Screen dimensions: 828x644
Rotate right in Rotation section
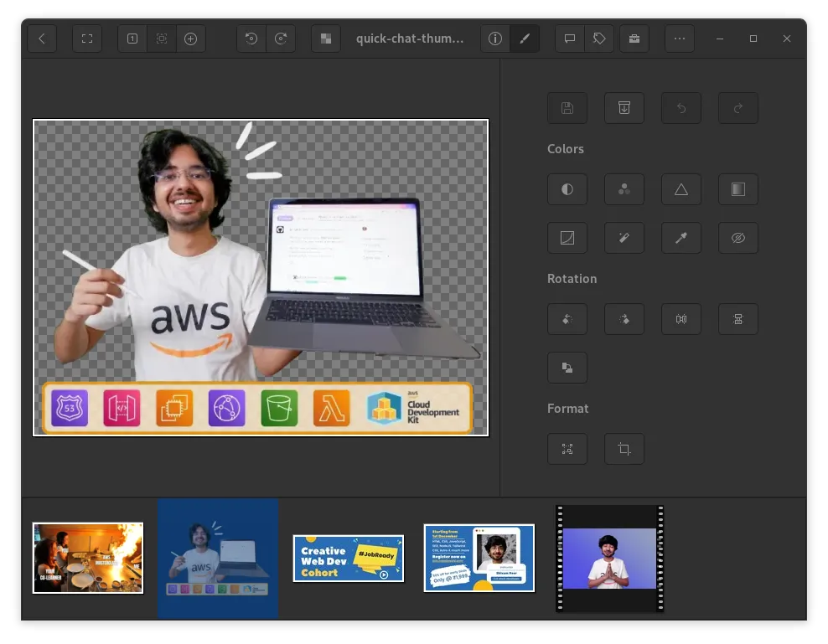624,319
